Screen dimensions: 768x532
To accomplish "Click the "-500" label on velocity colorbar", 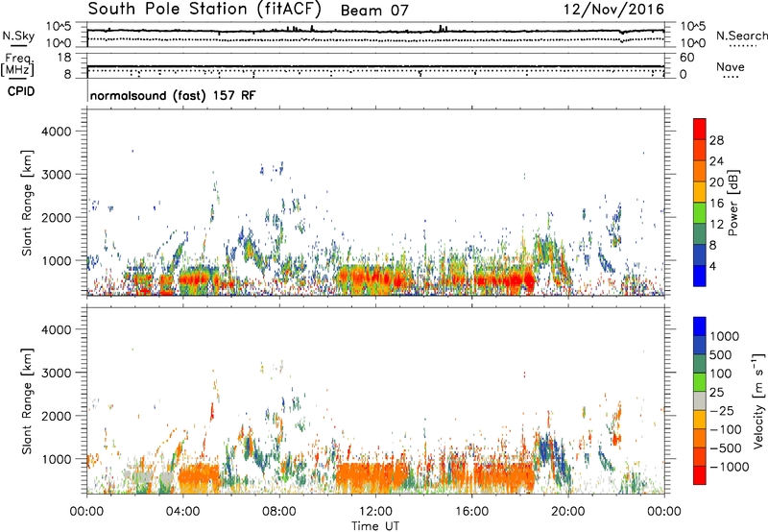I will [725, 448].
